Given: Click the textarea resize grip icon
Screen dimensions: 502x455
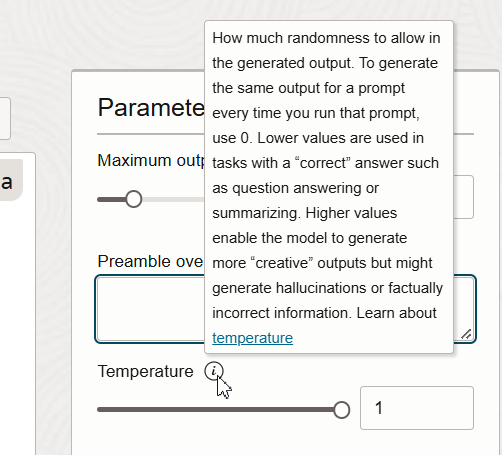Looking at the screenshot, I should [466, 334].
